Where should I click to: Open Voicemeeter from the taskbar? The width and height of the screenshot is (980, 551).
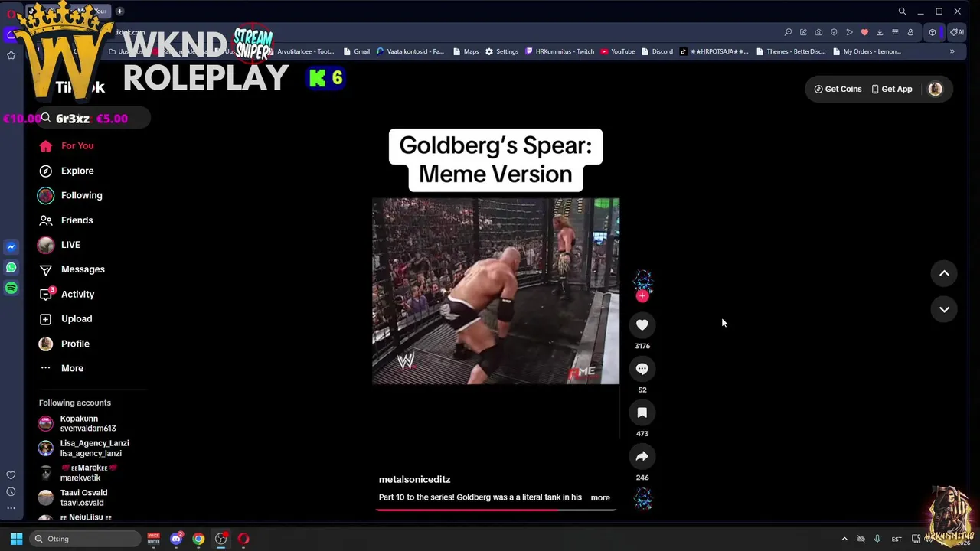(x=153, y=539)
